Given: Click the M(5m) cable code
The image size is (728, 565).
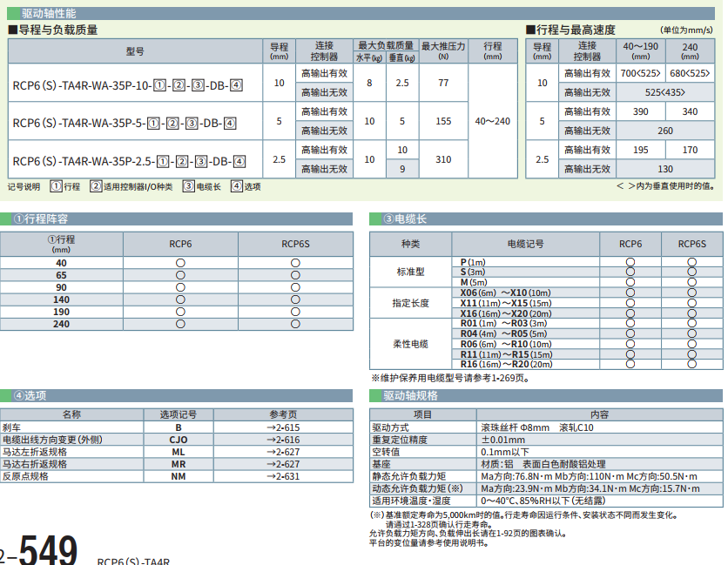Looking at the screenshot, I should [x=474, y=282].
